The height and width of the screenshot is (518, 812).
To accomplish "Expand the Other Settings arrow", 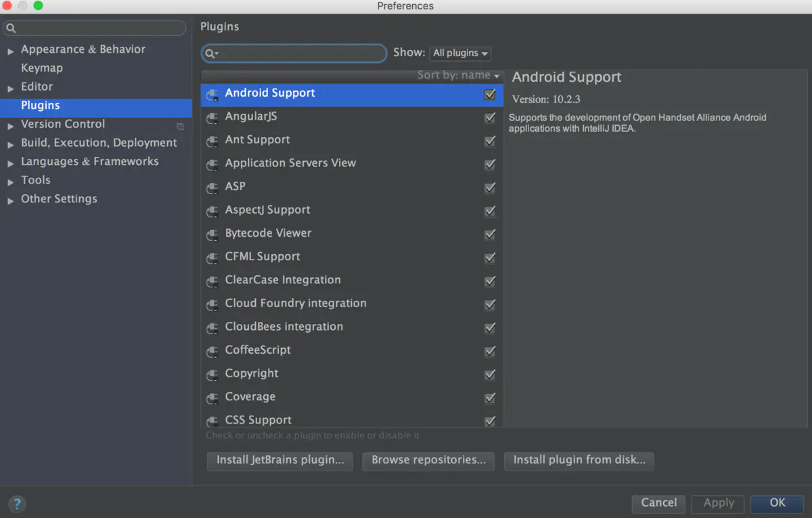I will coord(10,200).
